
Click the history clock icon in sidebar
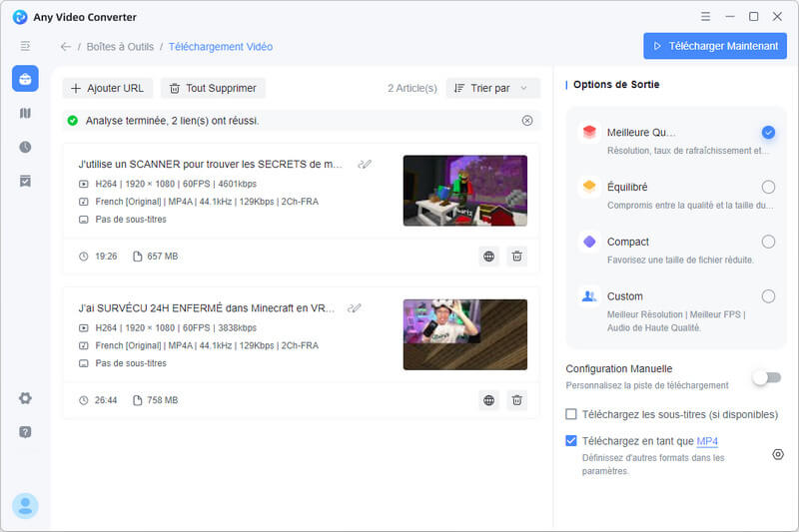tap(25, 147)
